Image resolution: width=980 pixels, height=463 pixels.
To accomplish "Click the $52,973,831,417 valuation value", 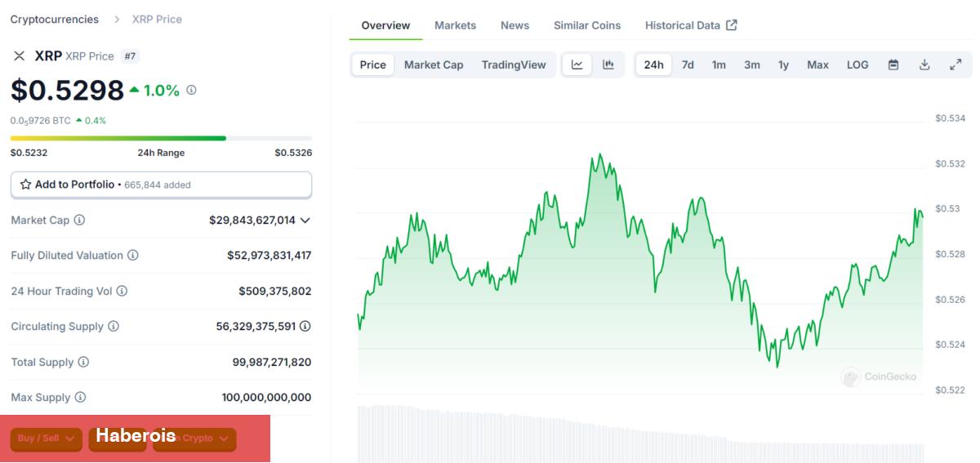I will 269,256.
